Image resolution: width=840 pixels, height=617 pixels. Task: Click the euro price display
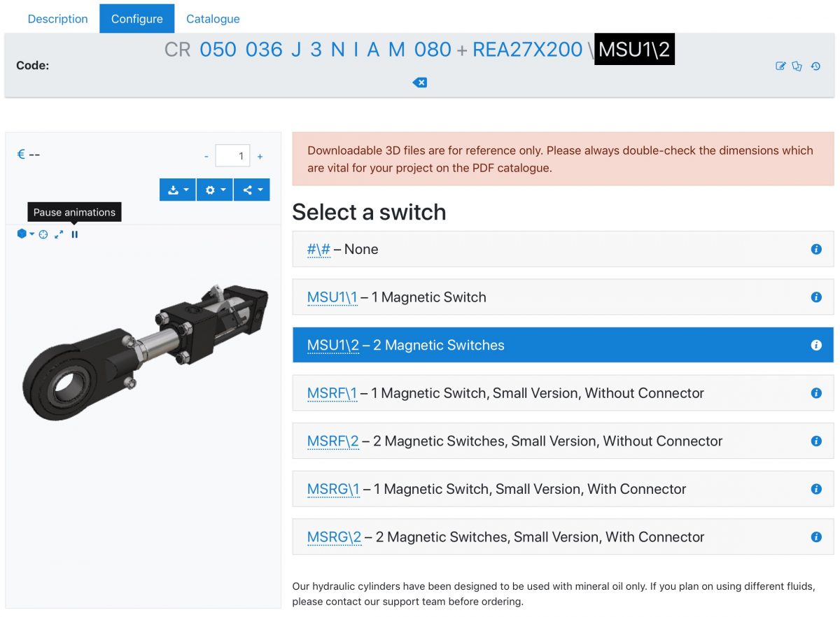click(x=28, y=154)
